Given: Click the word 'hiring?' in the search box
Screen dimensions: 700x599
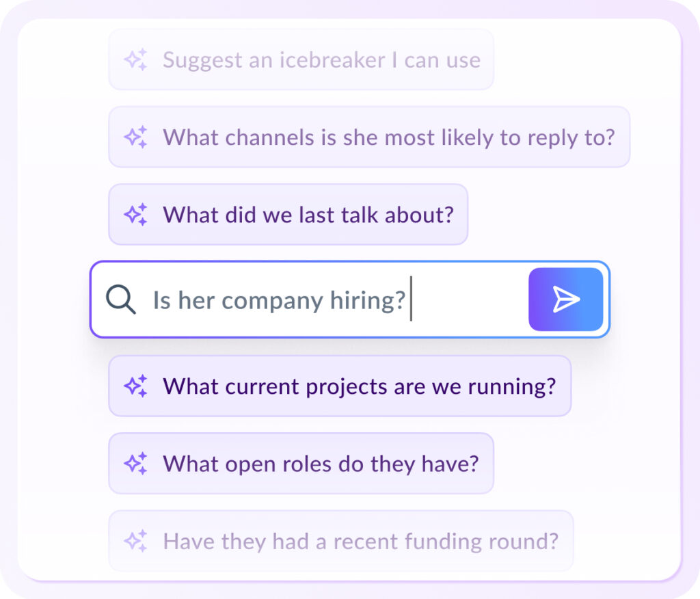Looking at the screenshot, I should 367,301.
